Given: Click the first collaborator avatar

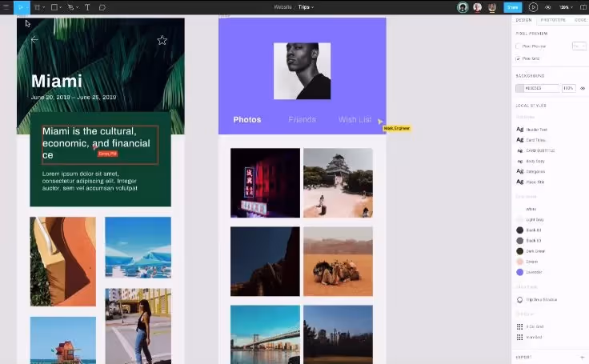Looking at the screenshot, I should [463, 7].
